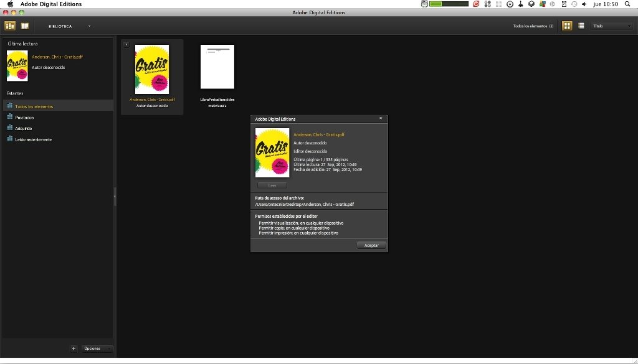Click the volume speaker menu bar icon
Viewport: 638px width, 364px height.
click(x=584, y=4)
